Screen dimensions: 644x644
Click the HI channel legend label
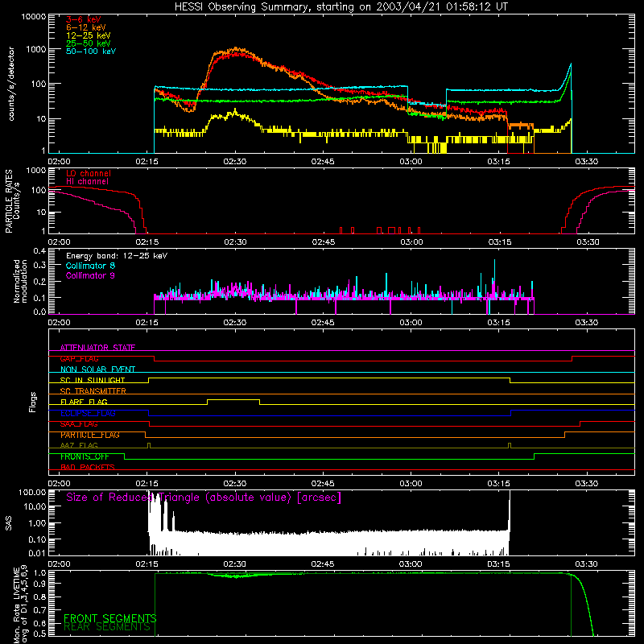pos(87,182)
